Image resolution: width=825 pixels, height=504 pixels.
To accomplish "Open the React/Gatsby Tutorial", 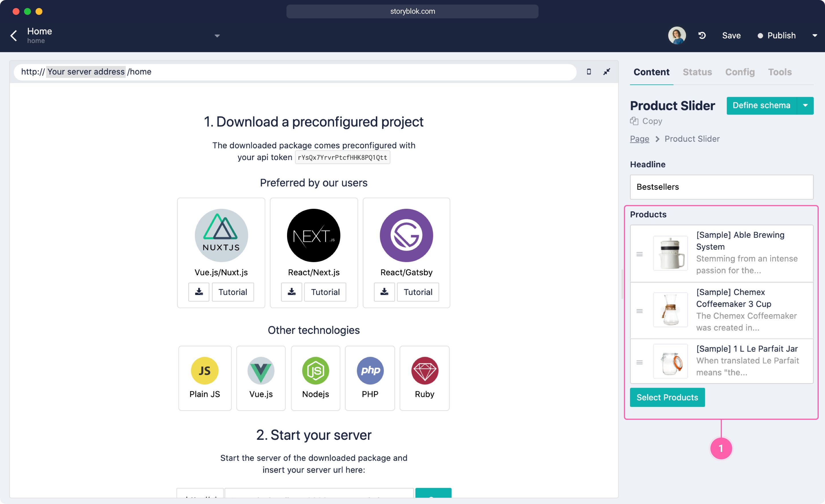I will tap(418, 292).
